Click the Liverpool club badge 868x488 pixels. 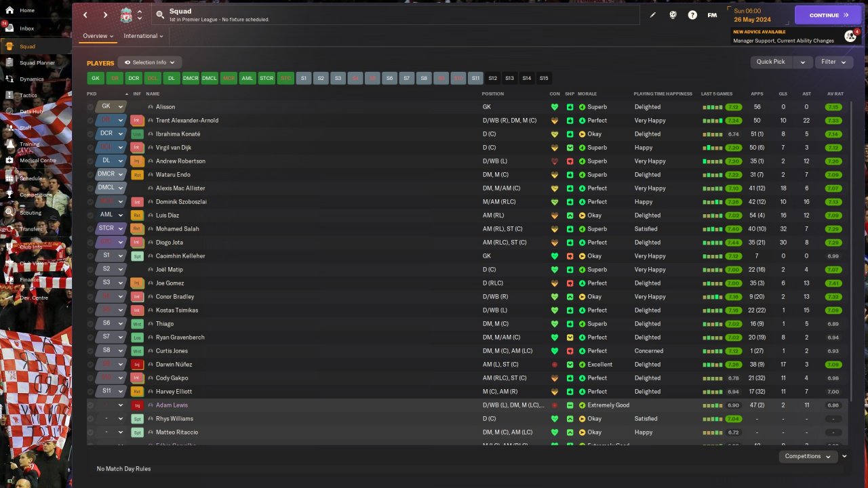(126, 15)
